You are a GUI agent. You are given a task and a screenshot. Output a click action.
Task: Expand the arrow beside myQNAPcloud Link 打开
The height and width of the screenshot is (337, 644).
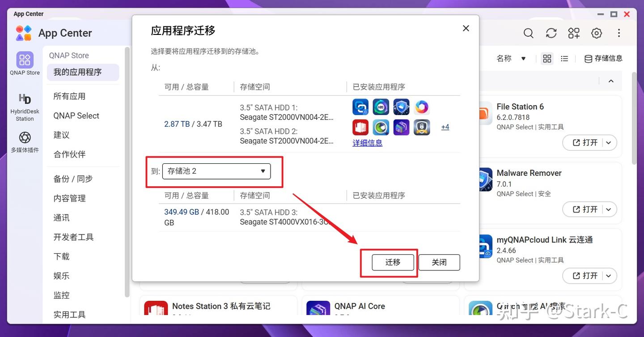pyautogui.click(x=609, y=276)
